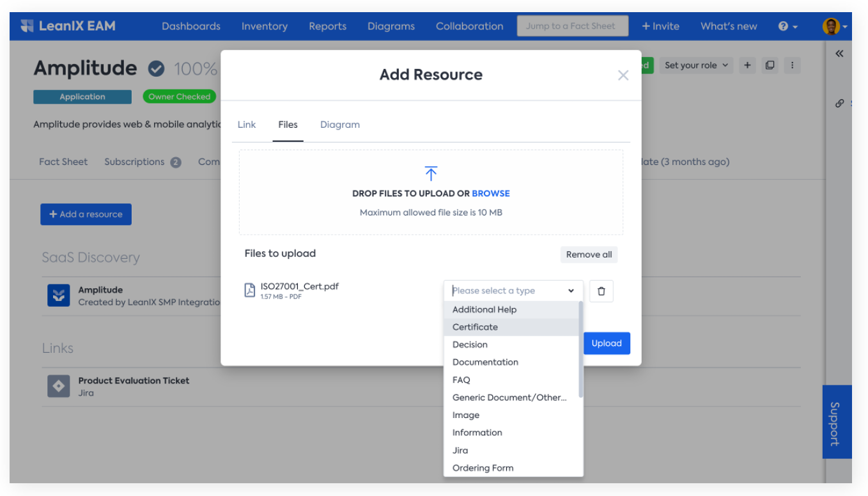This screenshot has height=496, width=868.
Task: Click the Jira Product Evaluation Ticket icon
Action: [x=59, y=386]
